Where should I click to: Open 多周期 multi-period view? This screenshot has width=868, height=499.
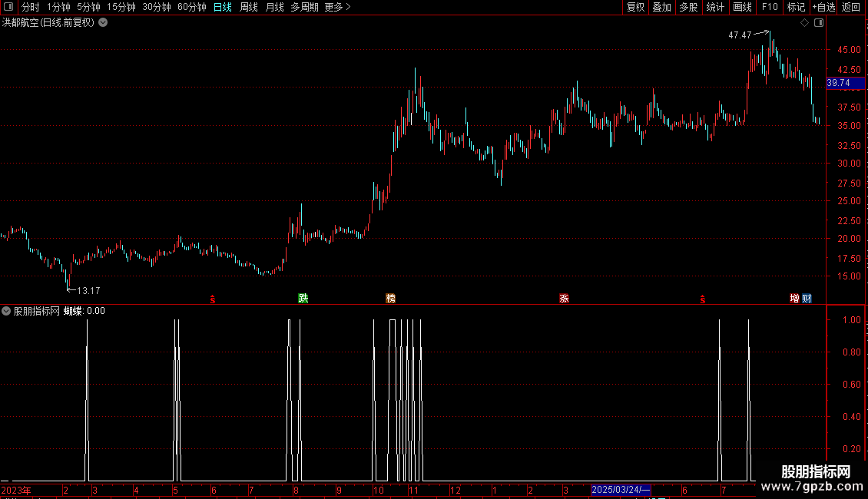click(x=304, y=7)
